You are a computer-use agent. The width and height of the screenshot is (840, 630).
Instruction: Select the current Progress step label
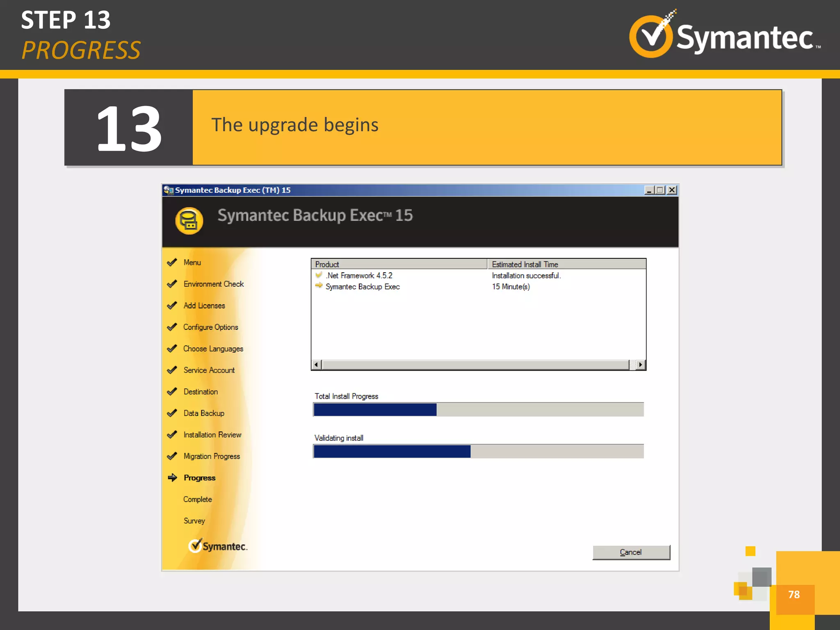(x=200, y=478)
